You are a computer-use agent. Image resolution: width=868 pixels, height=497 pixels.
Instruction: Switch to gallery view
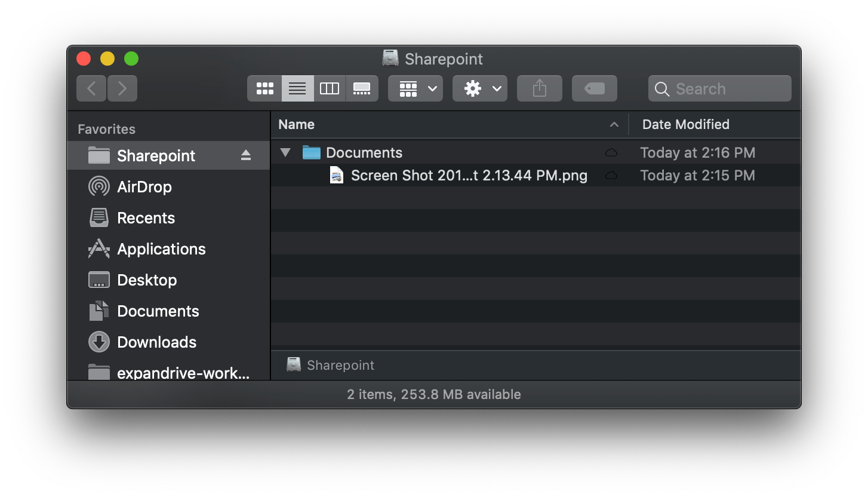tap(362, 88)
